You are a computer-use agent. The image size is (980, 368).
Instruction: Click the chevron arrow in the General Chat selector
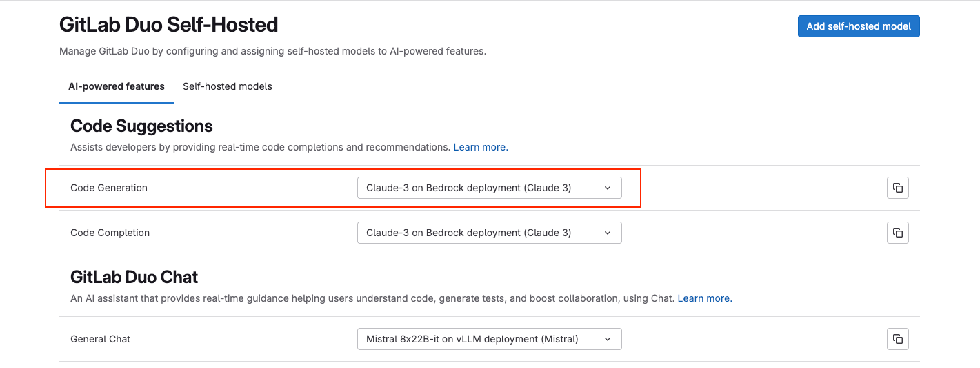[608, 339]
